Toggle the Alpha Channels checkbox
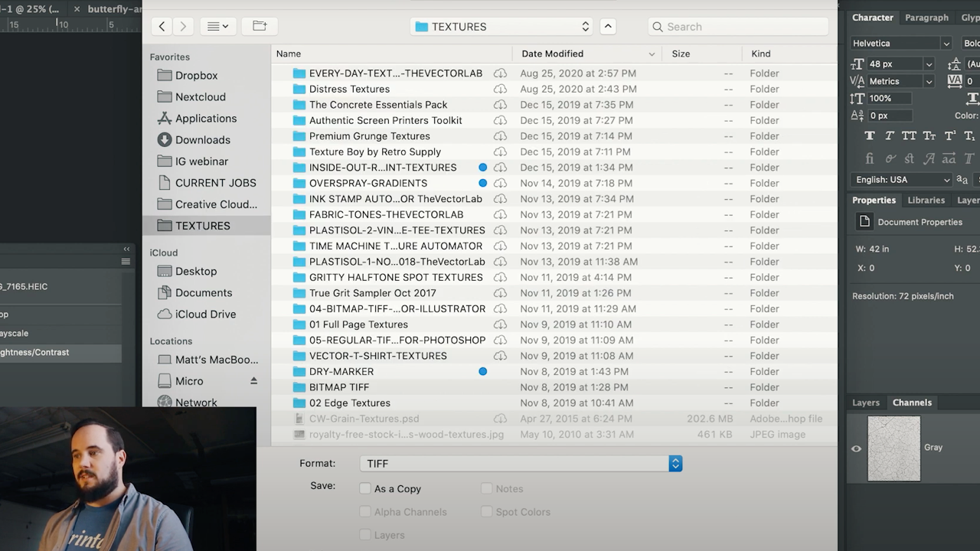Screen dimensions: 980x551 [x=365, y=511]
